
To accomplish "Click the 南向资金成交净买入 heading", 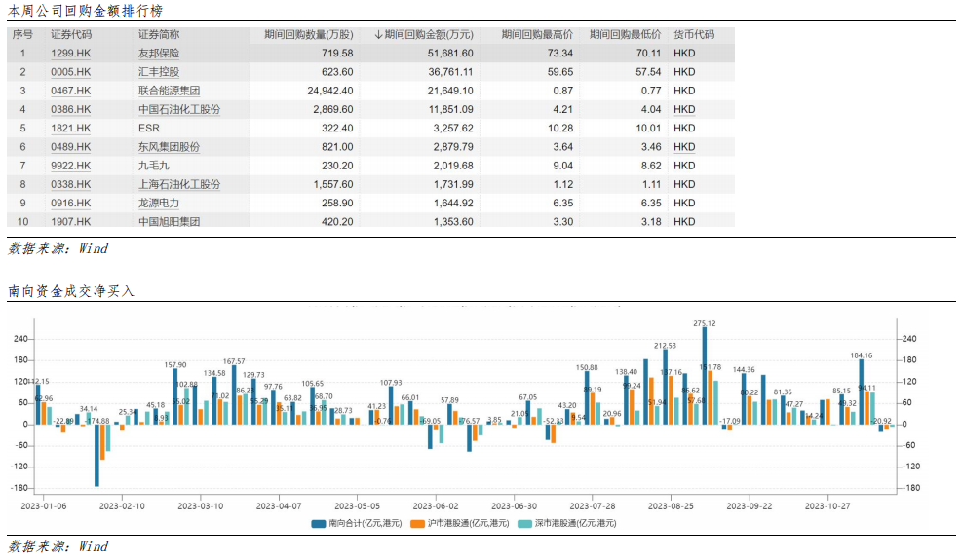I will pos(71,291).
